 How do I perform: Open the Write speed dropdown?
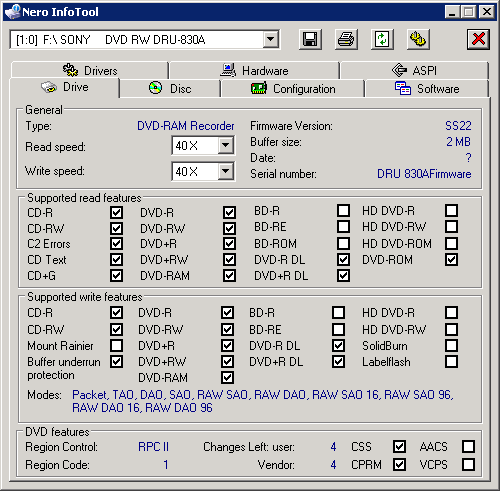[226, 171]
